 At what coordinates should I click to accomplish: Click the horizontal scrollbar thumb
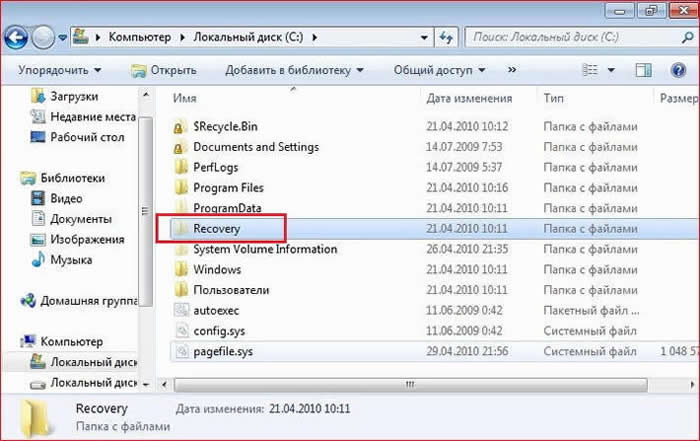pyautogui.click(x=410, y=384)
